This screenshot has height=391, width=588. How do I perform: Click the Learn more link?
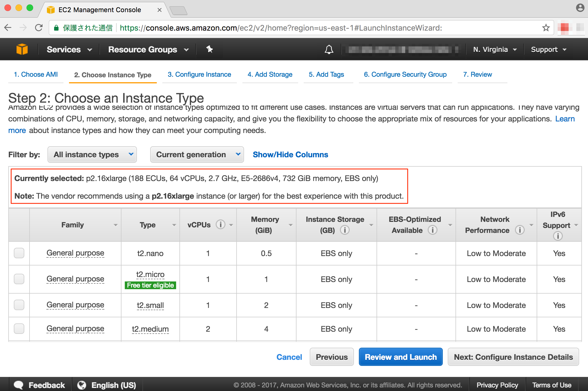[565, 119]
